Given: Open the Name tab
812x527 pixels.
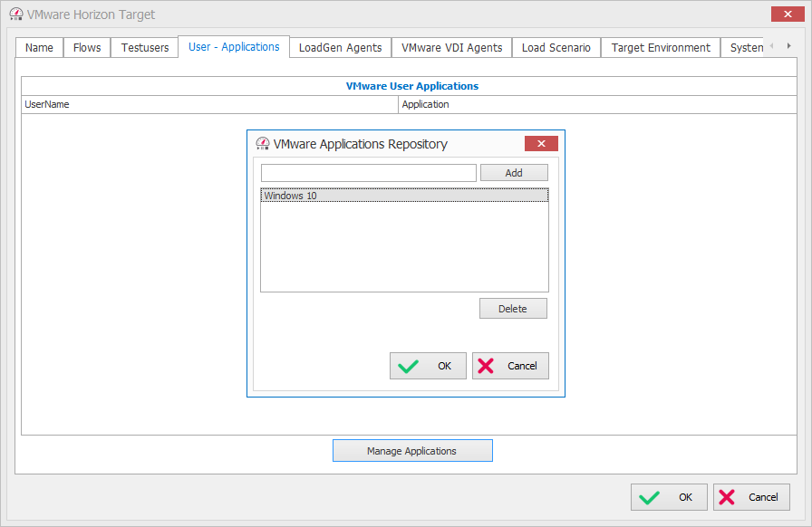Looking at the screenshot, I should tap(39, 48).
